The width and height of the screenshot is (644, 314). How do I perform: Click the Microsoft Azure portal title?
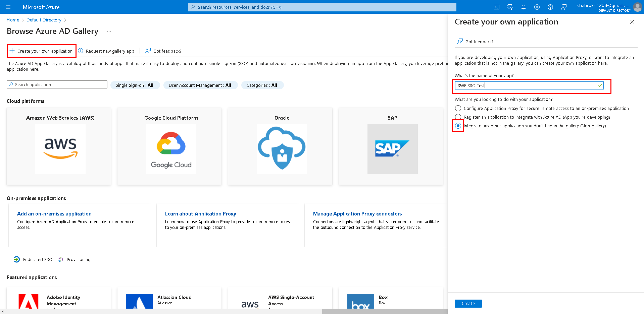coord(41,7)
